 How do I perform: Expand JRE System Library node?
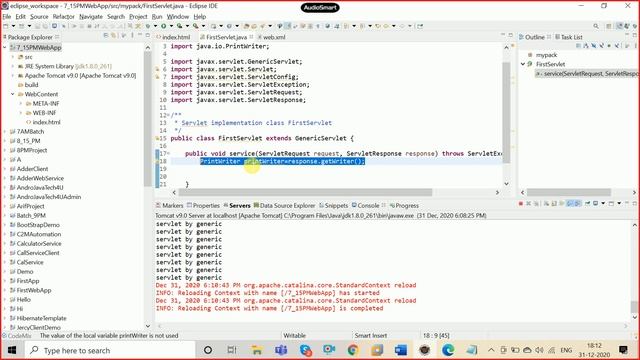click(x=13, y=66)
